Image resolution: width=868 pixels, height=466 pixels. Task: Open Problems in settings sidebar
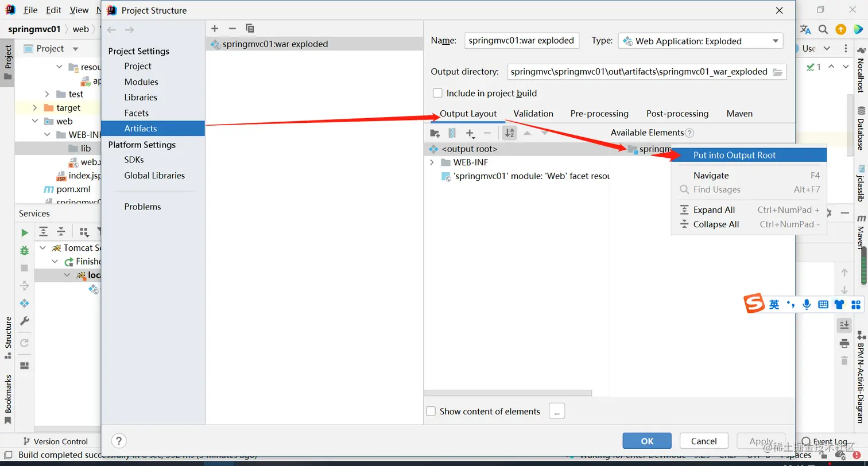pos(142,207)
